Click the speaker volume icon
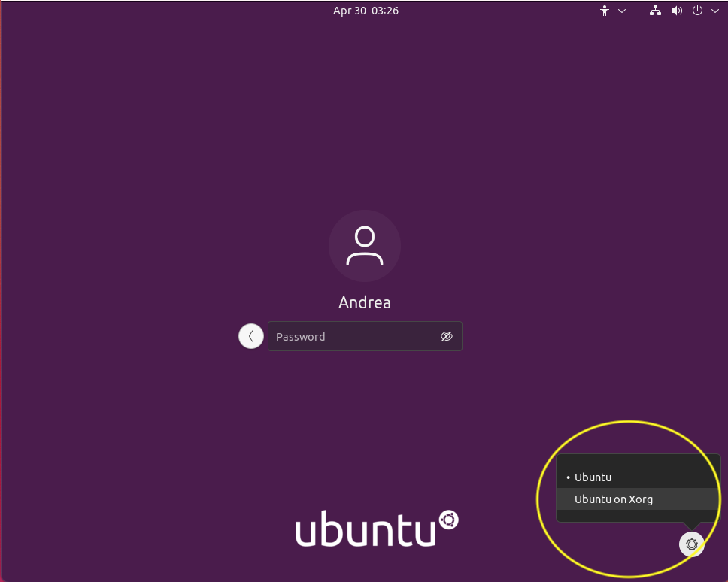Screen dimensions: 728x582 coord(676,11)
